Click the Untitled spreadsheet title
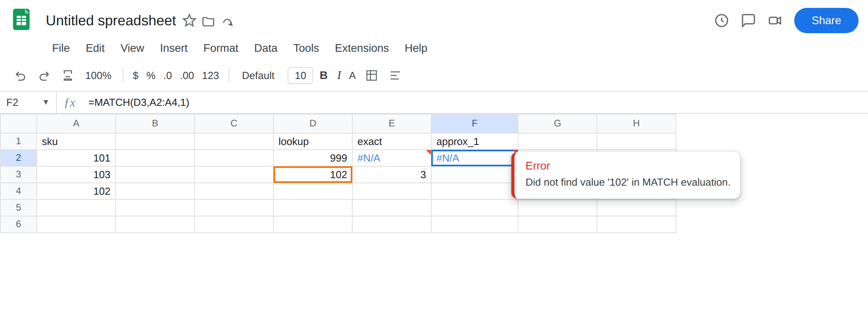Image resolution: width=868 pixels, height=316 pixels. click(x=111, y=21)
